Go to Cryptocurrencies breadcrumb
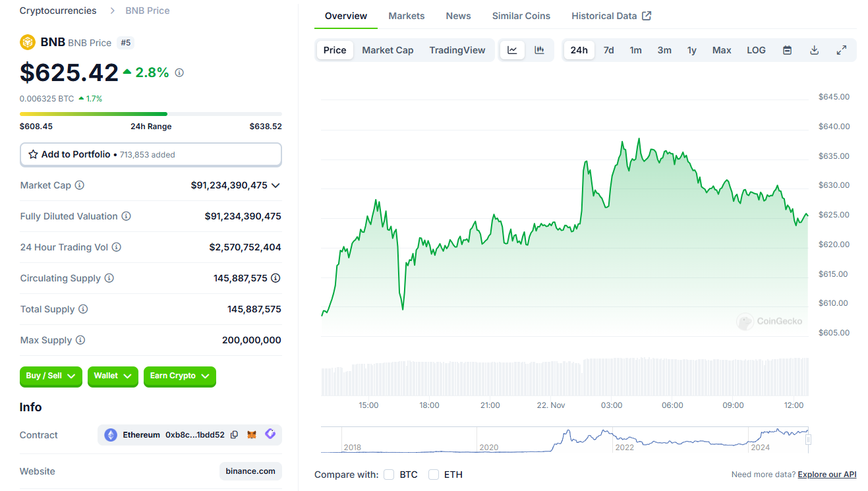 (58, 11)
